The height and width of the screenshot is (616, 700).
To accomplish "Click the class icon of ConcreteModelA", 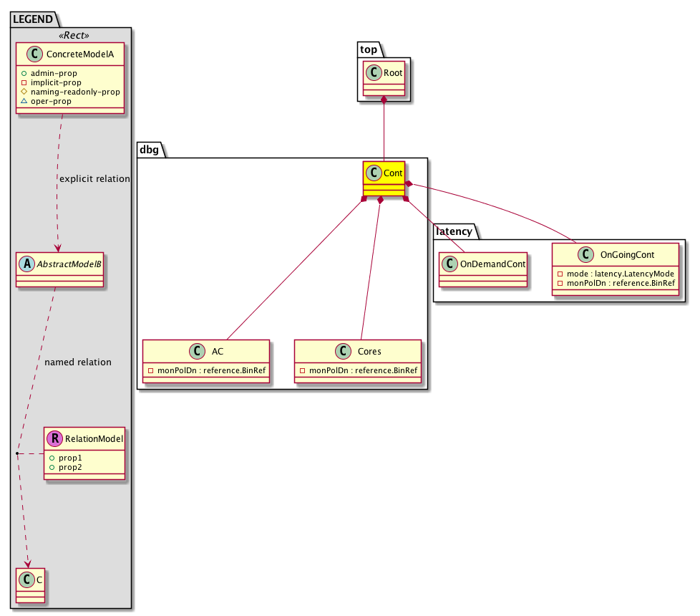I will [29, 53].
